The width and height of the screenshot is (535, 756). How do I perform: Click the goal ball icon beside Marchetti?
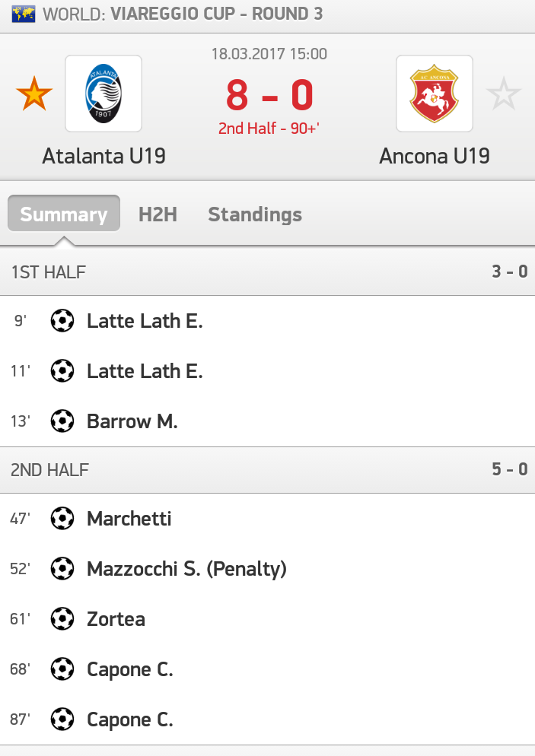pos(62,519)
